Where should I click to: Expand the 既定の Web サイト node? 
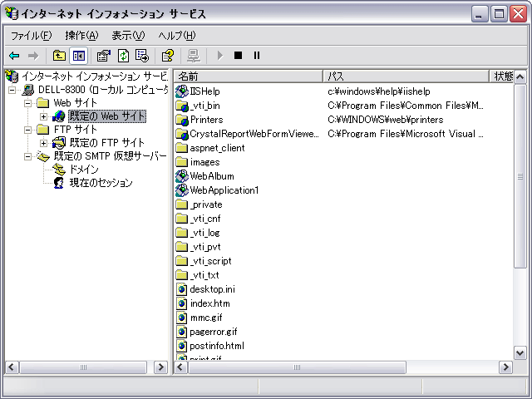click(x=43, y=116)
